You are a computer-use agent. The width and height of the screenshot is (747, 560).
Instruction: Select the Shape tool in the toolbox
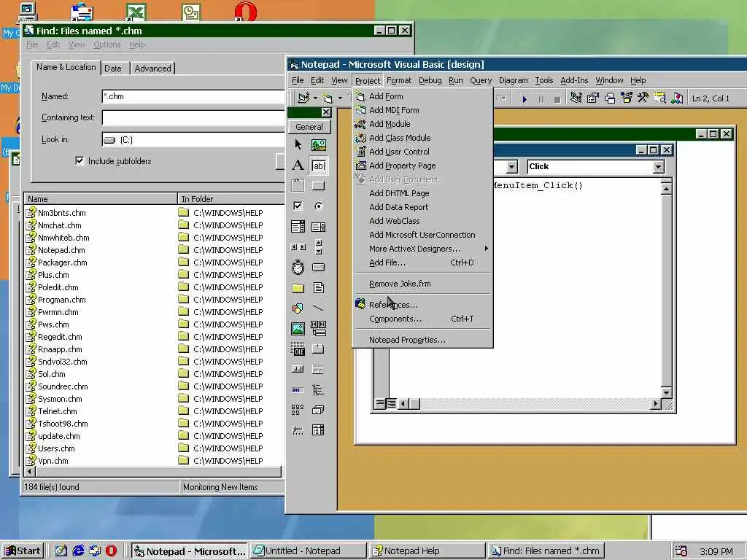[298, 308]
